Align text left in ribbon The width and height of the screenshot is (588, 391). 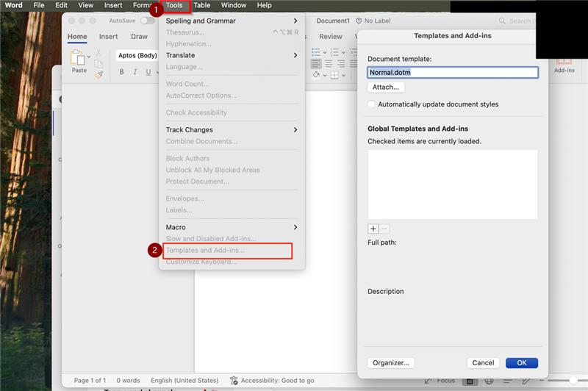(316, 64)
